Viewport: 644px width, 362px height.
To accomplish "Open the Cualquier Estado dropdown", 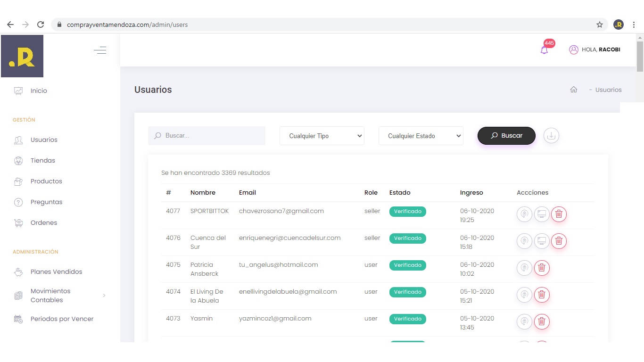I will point(421,136).
